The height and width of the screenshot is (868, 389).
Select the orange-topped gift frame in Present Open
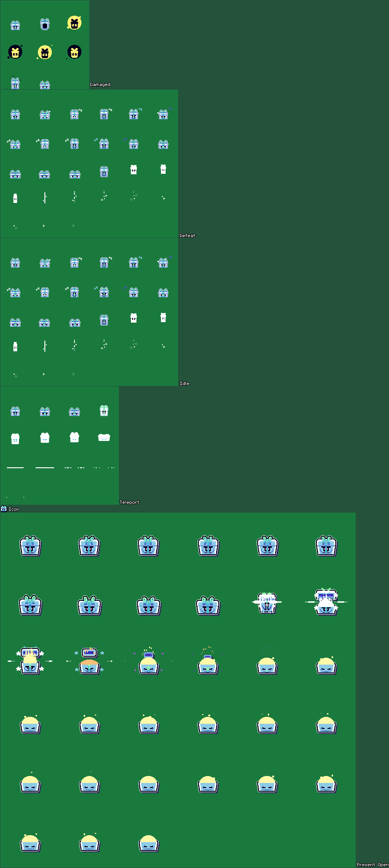point(89,662)
